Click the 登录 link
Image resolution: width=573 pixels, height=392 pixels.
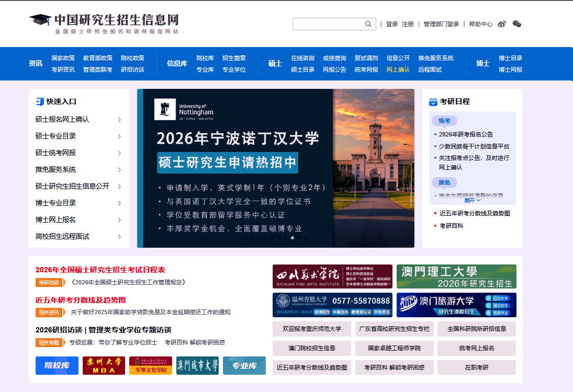[392, 24]
